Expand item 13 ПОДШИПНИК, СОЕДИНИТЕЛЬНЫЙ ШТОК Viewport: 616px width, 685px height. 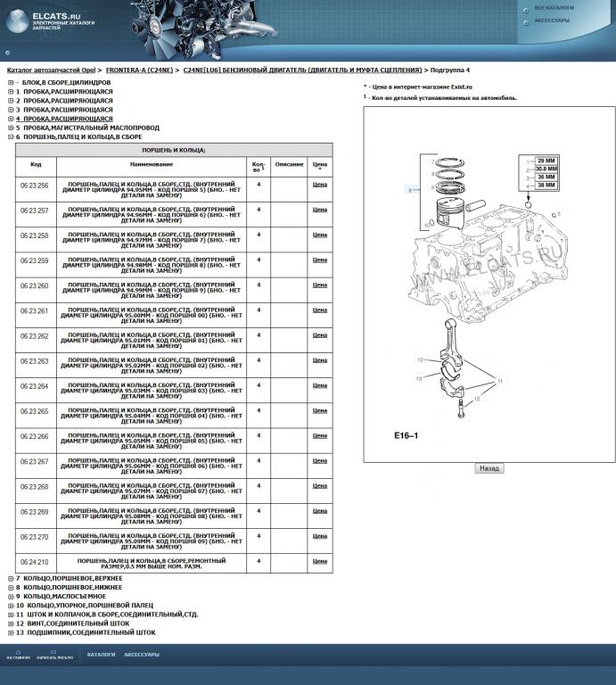[11, 632]
